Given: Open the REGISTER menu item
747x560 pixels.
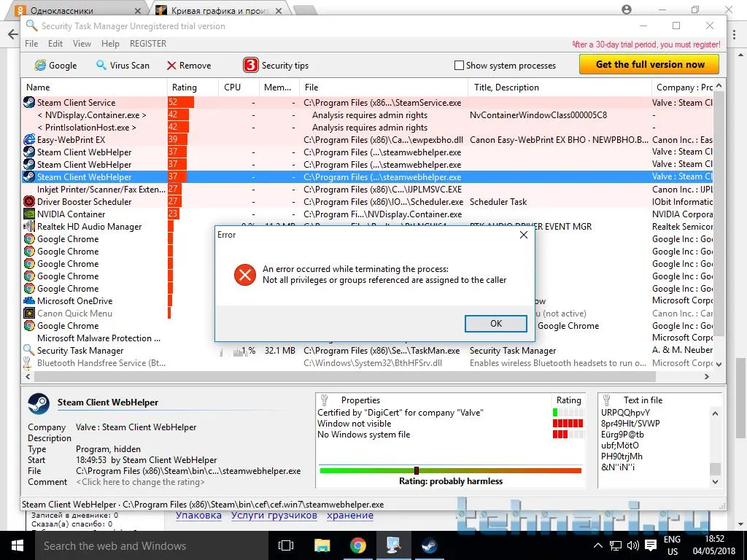Looking at the screenshot, I should click(148, 43).
